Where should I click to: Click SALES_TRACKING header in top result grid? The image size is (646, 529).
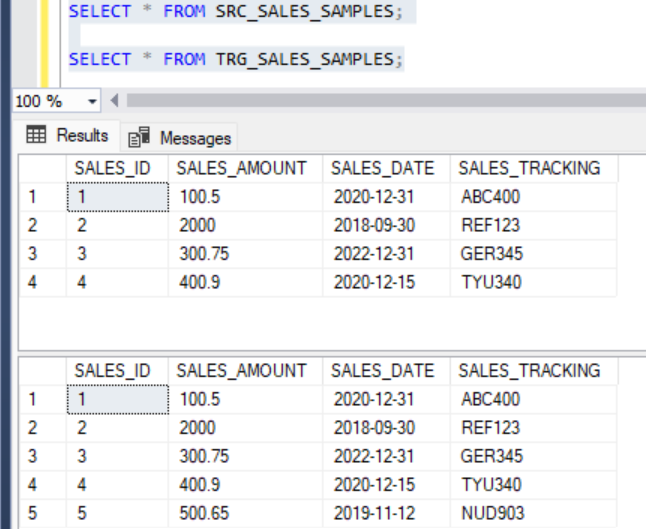click(530, 168)
